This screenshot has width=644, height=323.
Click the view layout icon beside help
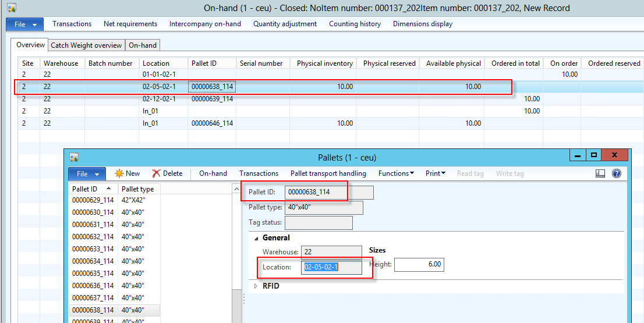point(600,173)
